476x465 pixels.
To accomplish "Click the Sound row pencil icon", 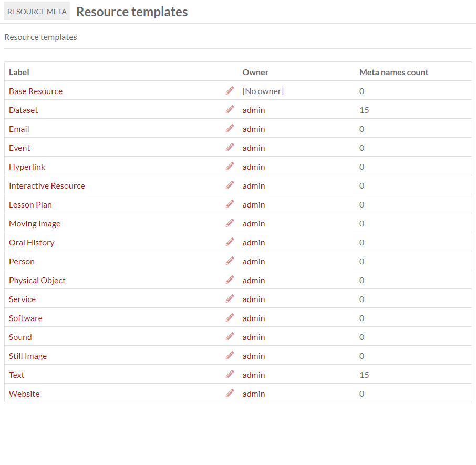I will tap(230, 336).
